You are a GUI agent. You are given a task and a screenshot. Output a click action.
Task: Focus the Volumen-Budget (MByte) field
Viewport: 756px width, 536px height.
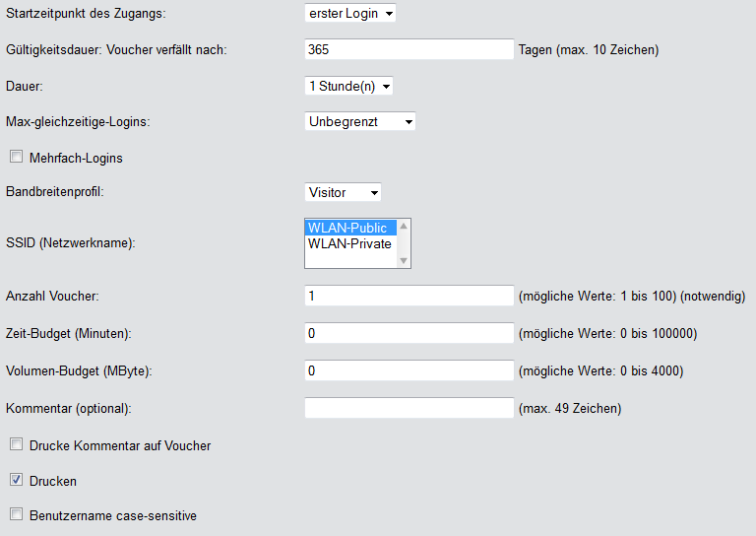pos(409,370)
